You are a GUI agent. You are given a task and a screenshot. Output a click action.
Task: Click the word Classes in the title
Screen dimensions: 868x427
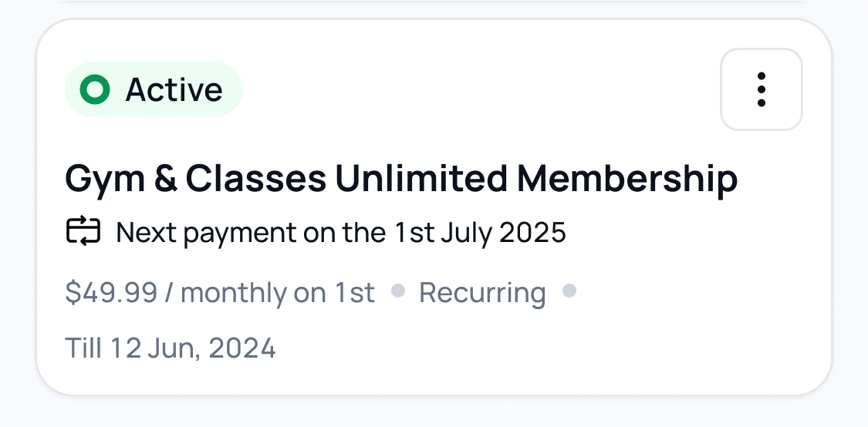(x=255, y=180)
